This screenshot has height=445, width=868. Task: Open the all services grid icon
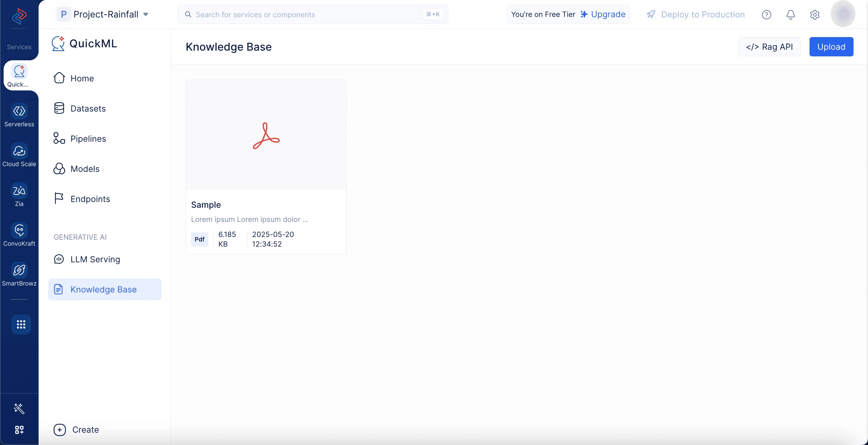coord(21,324)
